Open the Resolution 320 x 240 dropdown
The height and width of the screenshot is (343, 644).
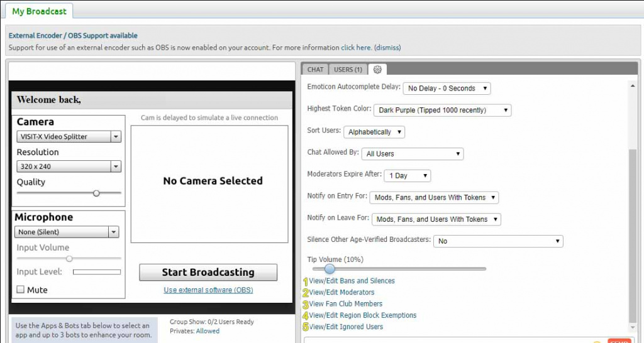pos(69,166)
